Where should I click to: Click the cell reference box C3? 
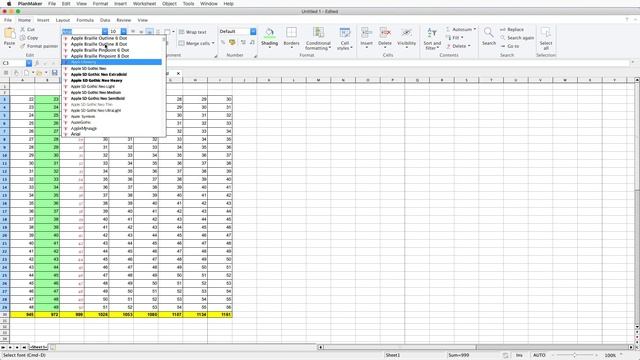13,63
